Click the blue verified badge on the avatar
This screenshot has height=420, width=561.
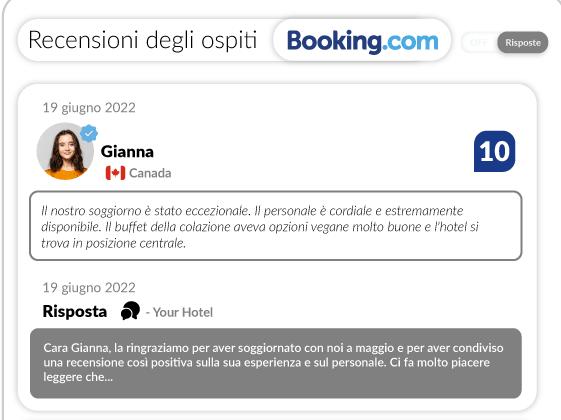(89, 133)
